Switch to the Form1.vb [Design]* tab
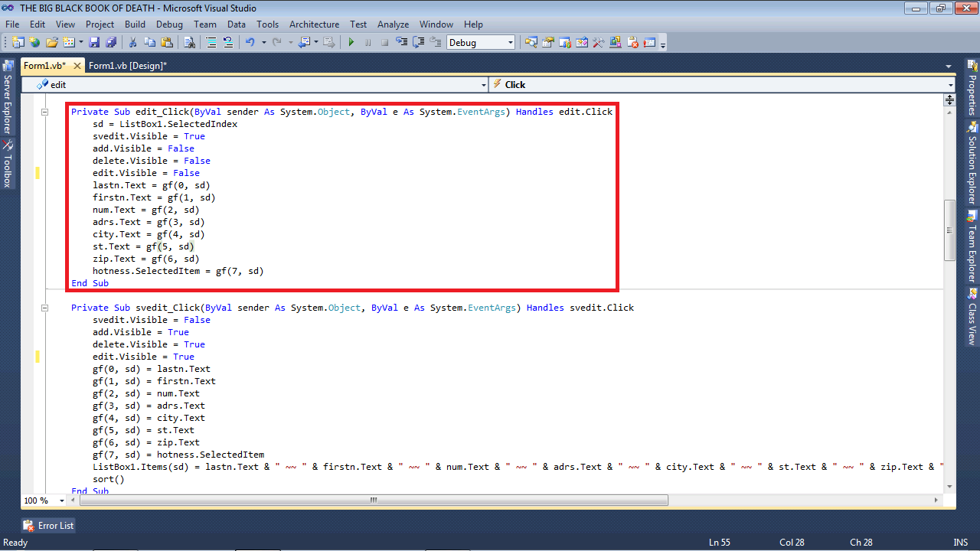Image resolution: width=980 pixels, height=551 pixels. [x=127, y=66]
